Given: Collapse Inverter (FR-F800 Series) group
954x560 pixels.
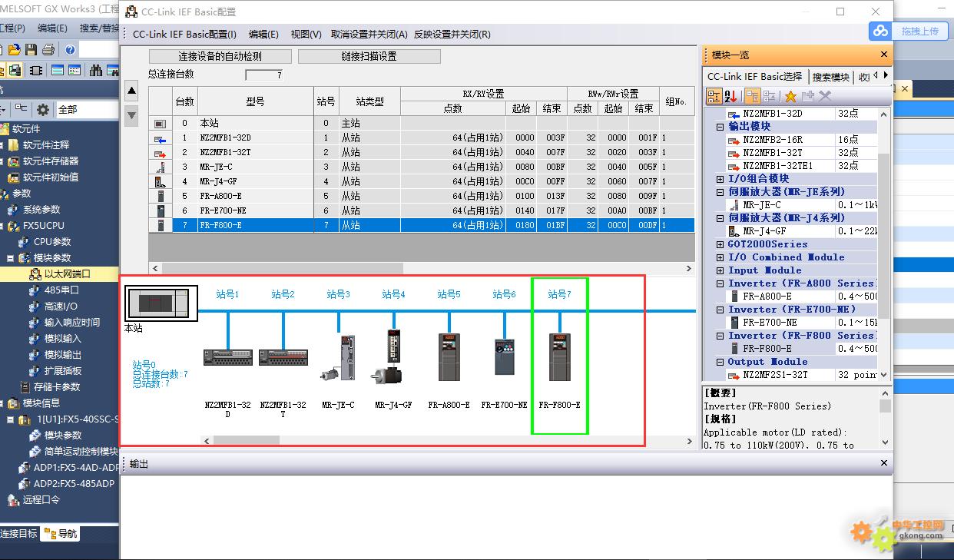Looking at the screenshot, I should (x=720, y=336).
